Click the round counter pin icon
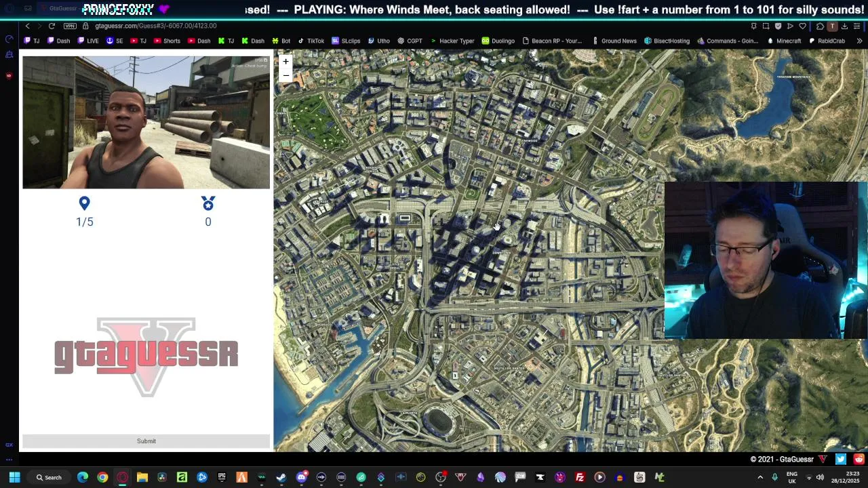The image size is (868, 488). [84, 203]
